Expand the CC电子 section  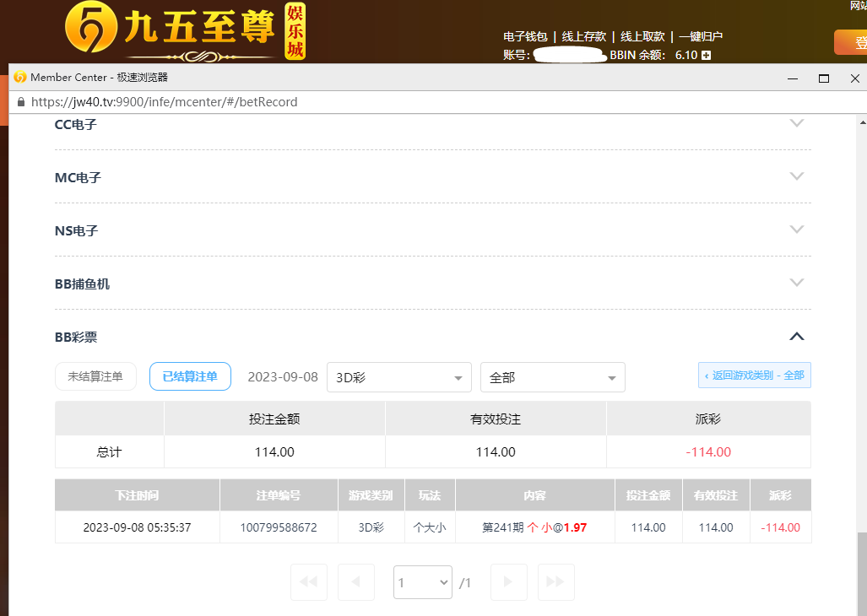point(796,123)
